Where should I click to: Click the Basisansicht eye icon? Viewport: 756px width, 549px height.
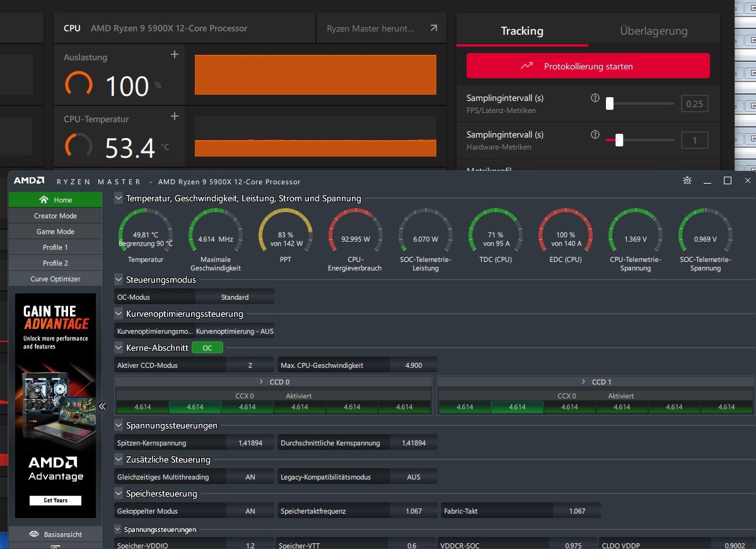(34, 534)
